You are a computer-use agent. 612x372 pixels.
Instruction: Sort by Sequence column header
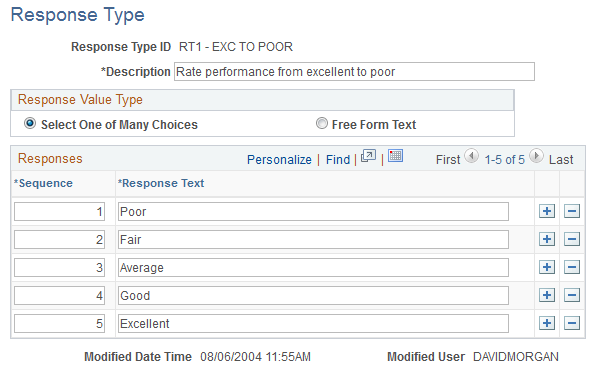(43, 183)
